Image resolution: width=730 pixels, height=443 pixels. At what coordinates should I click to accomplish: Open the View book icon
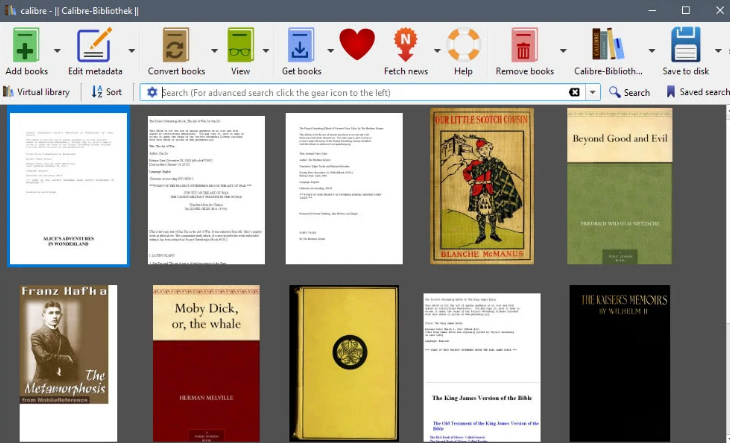[240, 45]
